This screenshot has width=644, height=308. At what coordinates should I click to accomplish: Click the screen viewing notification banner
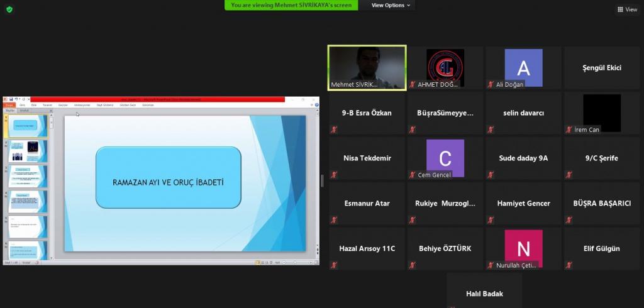pyautogui.click(x=291, y=5)
